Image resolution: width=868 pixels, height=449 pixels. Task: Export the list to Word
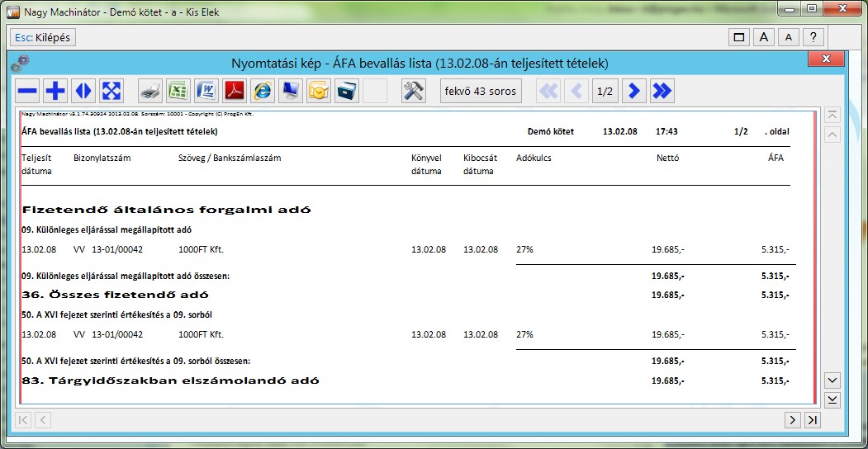[x=206, y=91]
